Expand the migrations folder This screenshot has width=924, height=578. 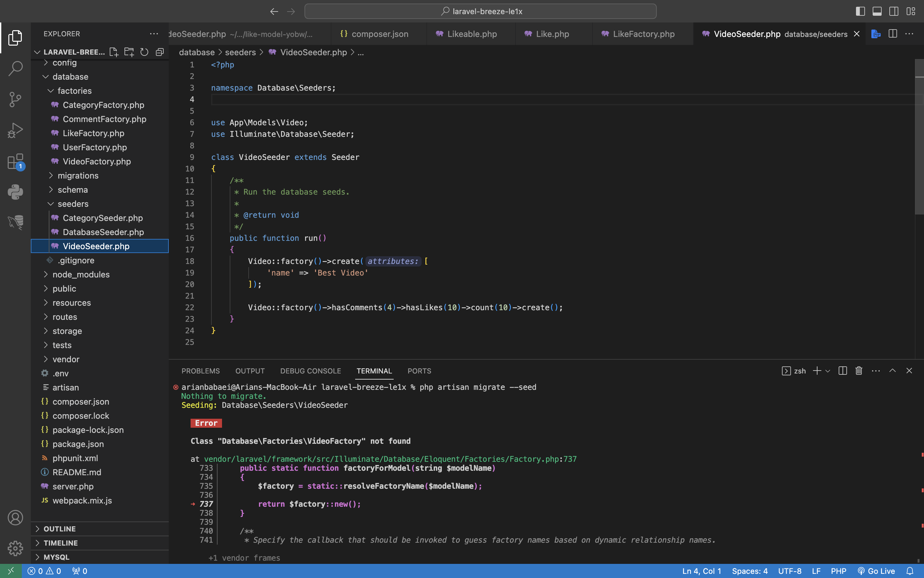(x=100, y=175)
